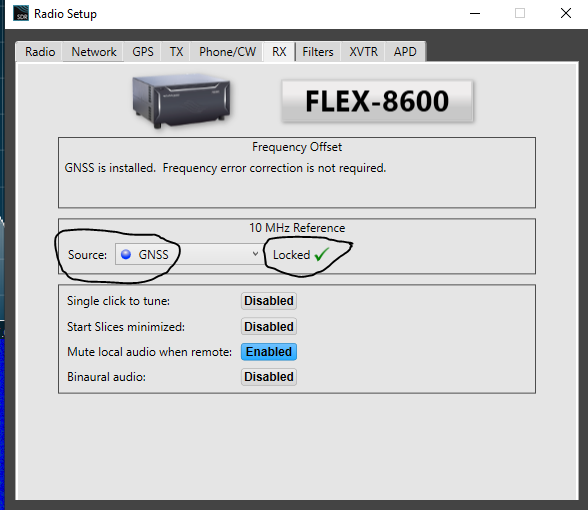Click the 'Locked' status text
This screenshot has height=510, width=588.
tap(291, 255)
